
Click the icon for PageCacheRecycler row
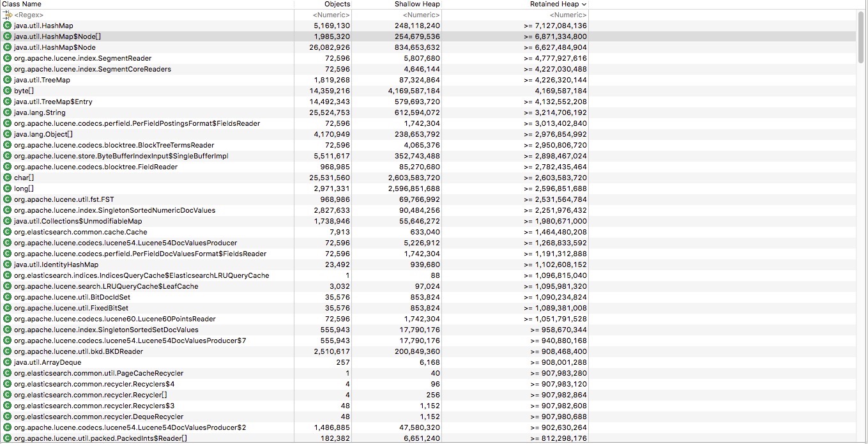[x=8, y=373]
